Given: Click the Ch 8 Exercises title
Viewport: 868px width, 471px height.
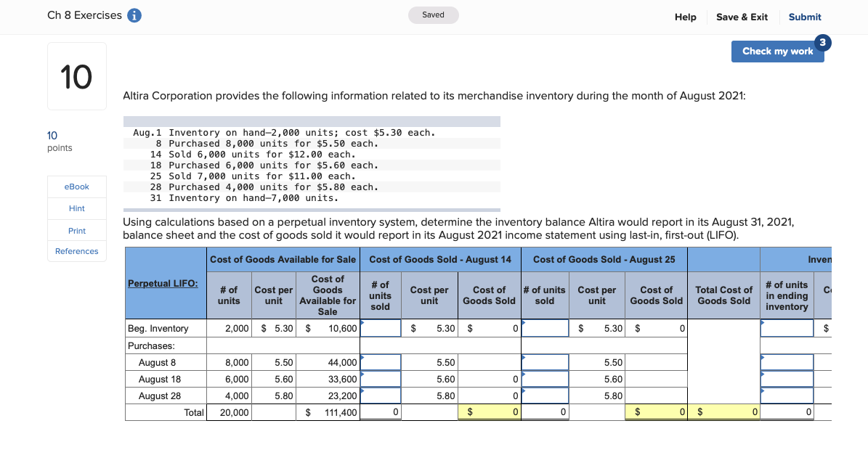Looking at the screenshot, I should click(x=85, y=15).
